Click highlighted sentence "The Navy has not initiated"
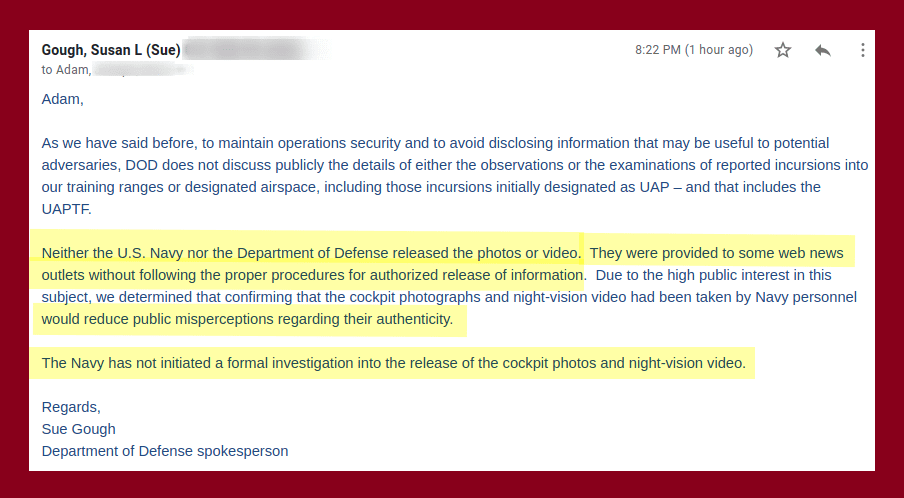Viewport: 904px width, 498px height. coord(394,363)
